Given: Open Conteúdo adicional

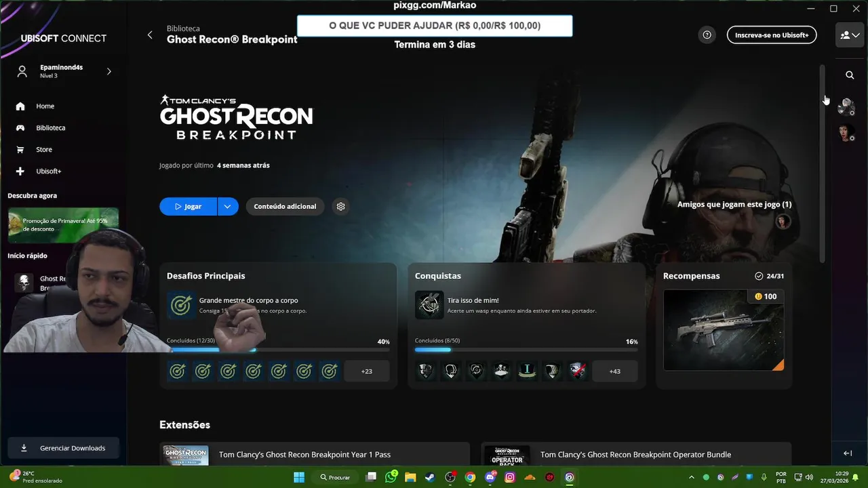Looking at the screenshot, I should 285,206.
